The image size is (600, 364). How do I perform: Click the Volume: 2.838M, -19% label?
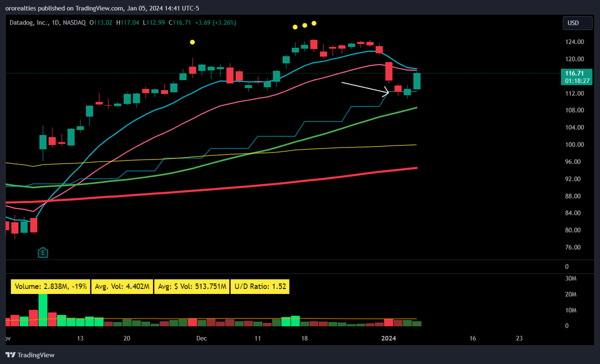(51, 286)
